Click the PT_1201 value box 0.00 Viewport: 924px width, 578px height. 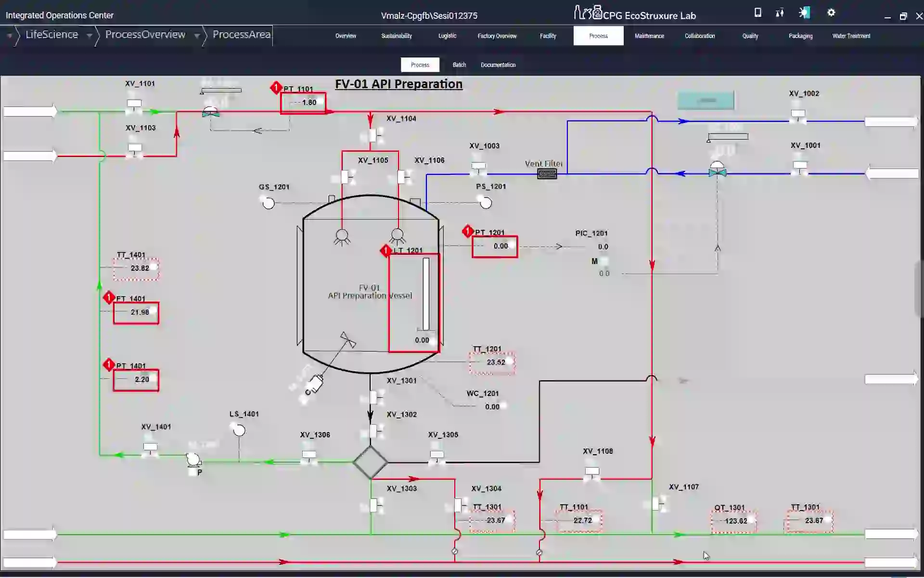point(495,247)
